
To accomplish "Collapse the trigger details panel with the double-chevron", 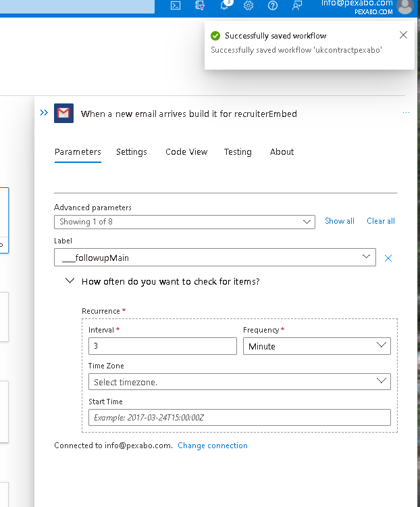I will pos(44,112).
